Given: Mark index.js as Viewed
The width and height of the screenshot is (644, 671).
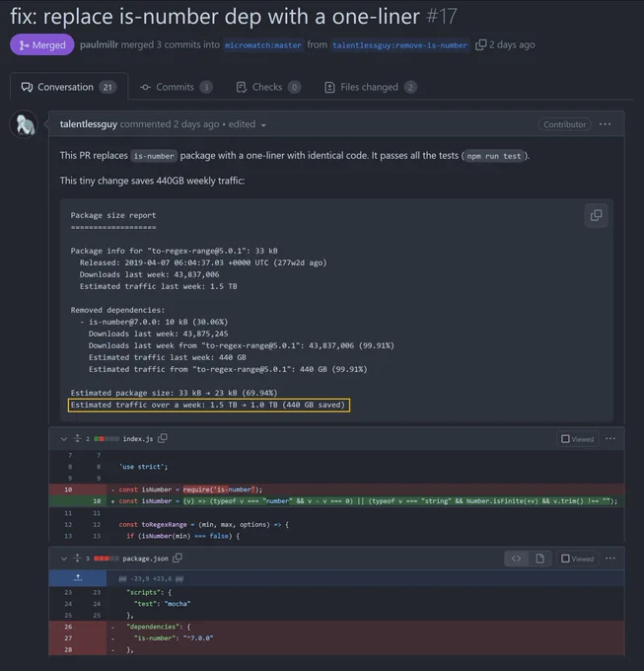Looking at the screenshot, I should click(577, 439).
